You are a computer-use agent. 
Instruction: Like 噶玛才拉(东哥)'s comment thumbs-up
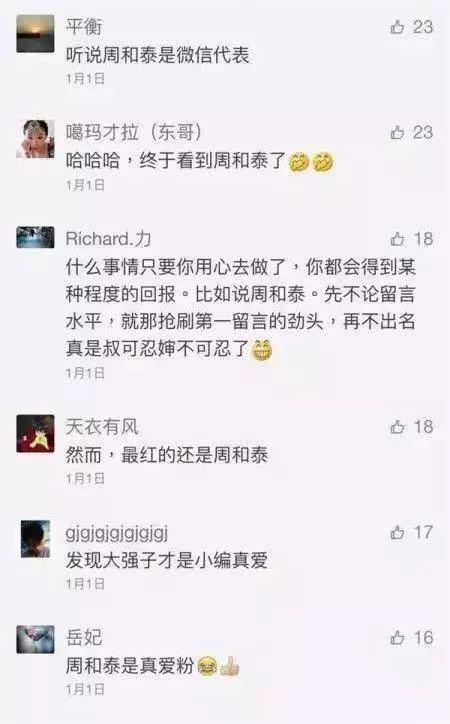(397, 133)
